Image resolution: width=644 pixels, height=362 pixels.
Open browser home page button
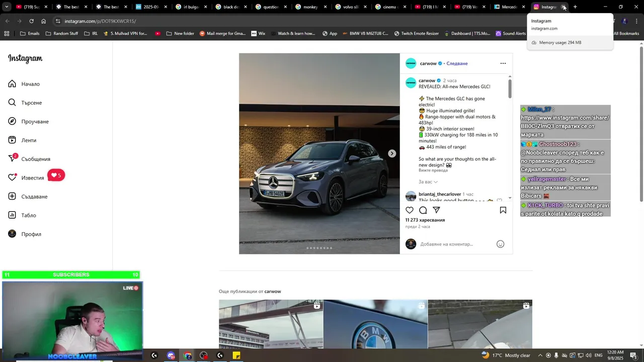pyautogui.click(x=43, y=21)
